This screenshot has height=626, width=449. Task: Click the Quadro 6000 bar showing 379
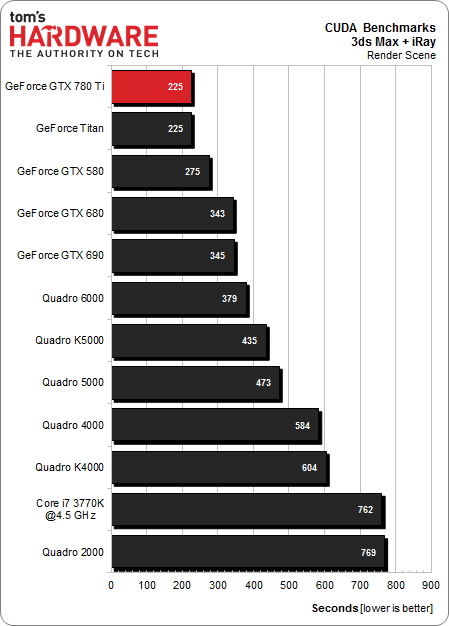click(179, 299)
